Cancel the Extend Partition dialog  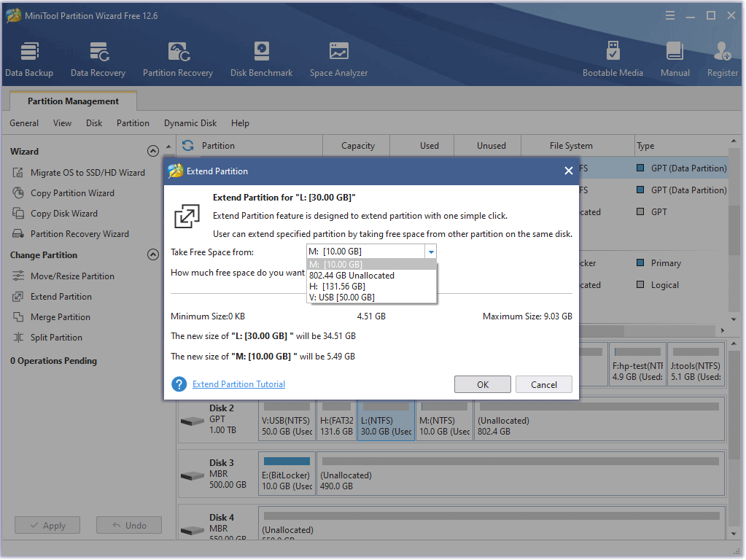tap(543, 384)
